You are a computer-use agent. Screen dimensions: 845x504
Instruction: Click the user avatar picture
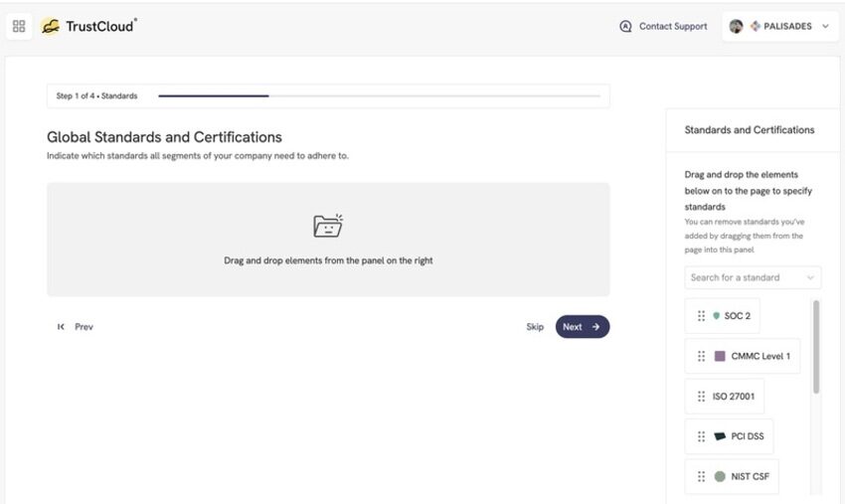[736, 26]
